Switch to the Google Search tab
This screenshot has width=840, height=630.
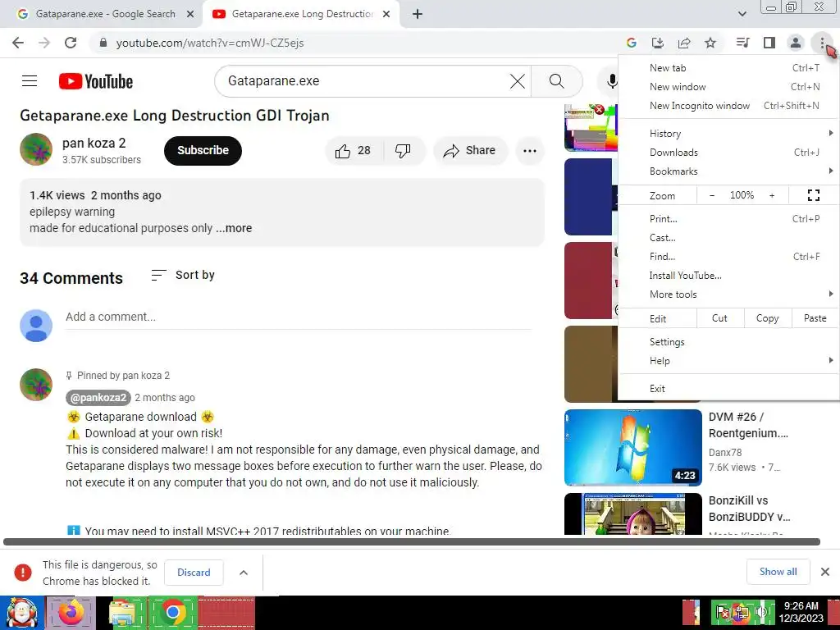coord(106,14)
